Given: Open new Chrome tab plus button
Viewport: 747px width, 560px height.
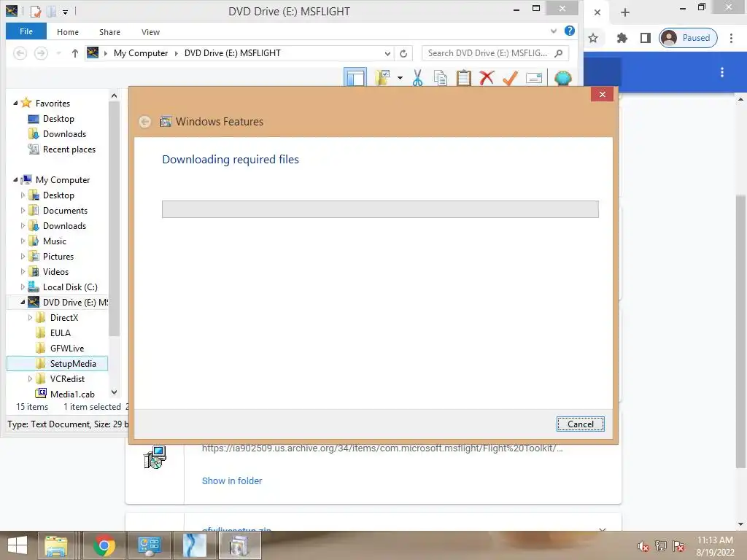Looking at the screenshot, I should coord(625,12).
